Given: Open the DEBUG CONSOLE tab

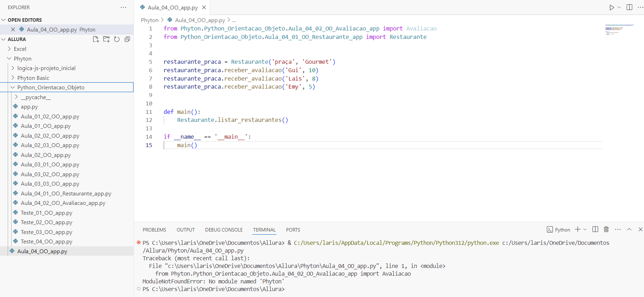Looking at the screenshot, I should [224, 230].
